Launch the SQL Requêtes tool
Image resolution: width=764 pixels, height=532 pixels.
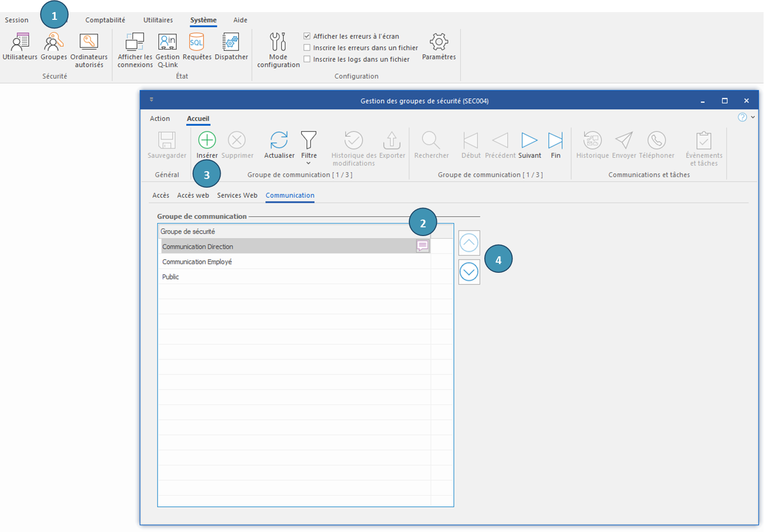pos(196,43)
